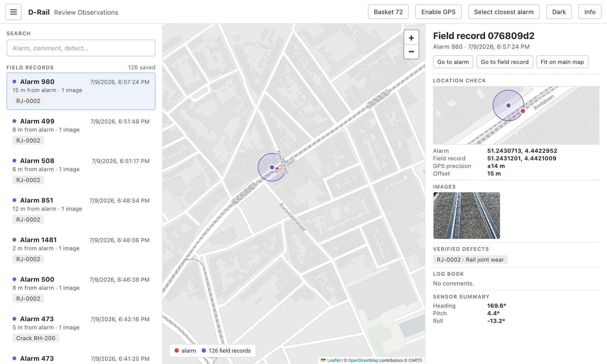Open the Basket 72 button
The height and width of the screenshot is (364, 607).
[388, 12]
